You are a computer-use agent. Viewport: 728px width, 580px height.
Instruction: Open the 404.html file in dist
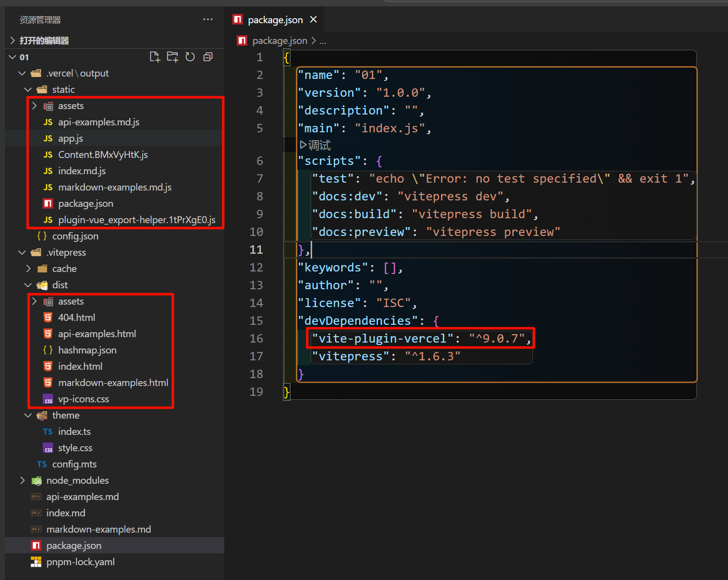click(77, 317)
